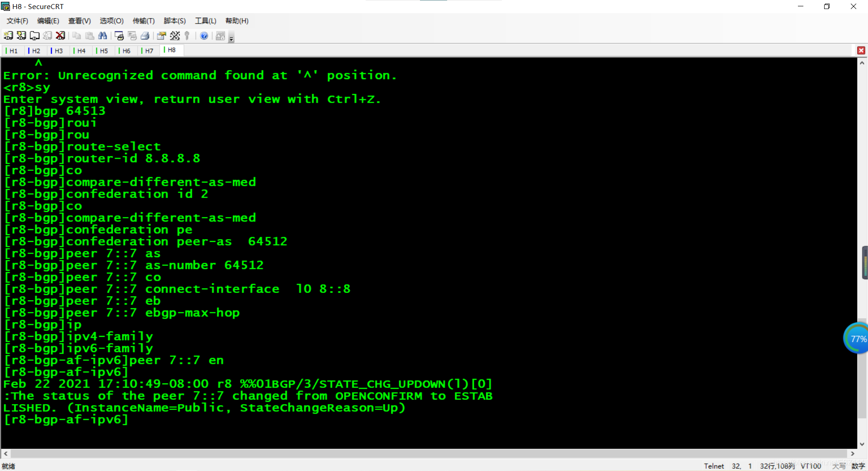Click the Reconnect toolbar icon

pos(47,36)
